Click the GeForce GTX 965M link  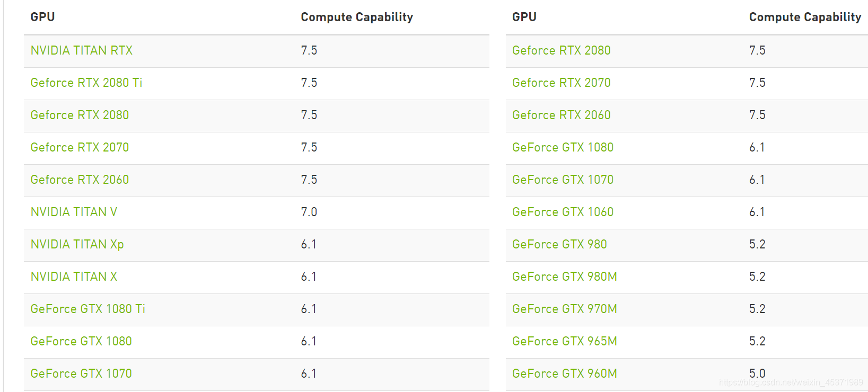[x=564, y=341]
